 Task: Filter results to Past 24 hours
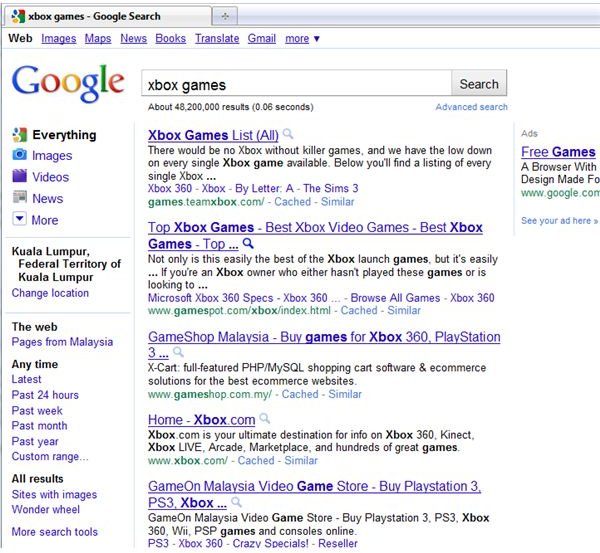click(x=45, y=395)
